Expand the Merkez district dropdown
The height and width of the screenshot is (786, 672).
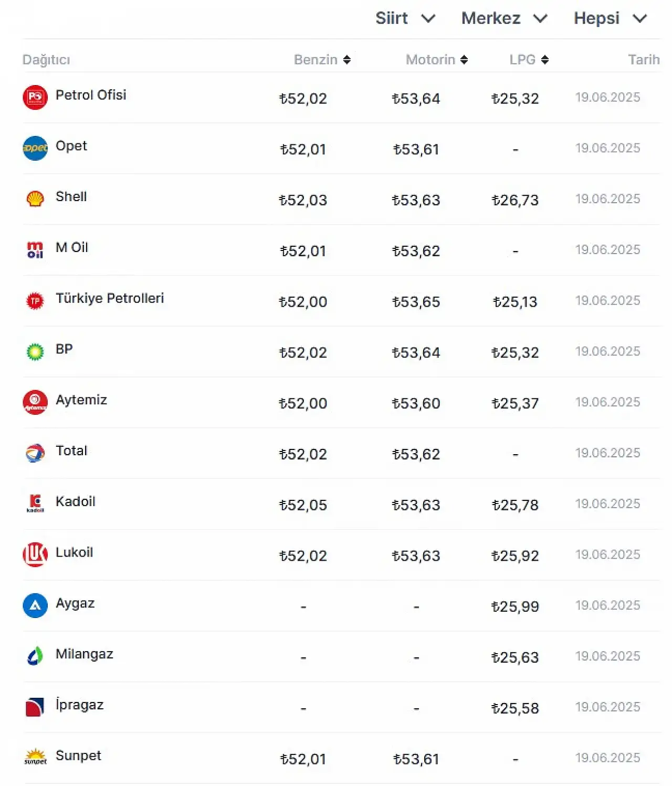[x=504, y=18]
